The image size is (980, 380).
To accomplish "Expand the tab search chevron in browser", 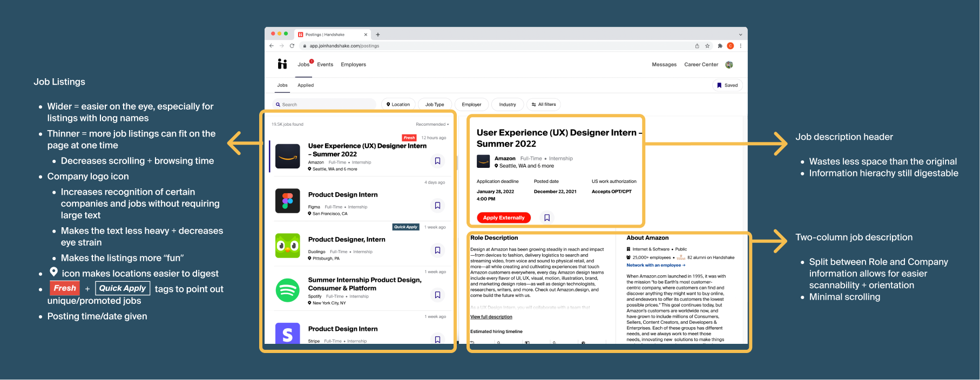I will tap(740, 35).
